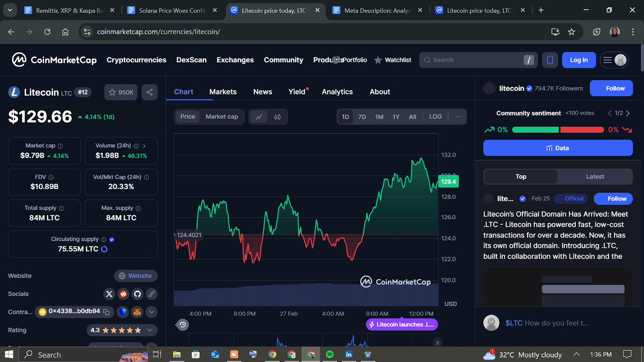Vote bearish on red sentiment bar
Image resolution: width=644 pixels, height=362 pixels.
(582, 130)
